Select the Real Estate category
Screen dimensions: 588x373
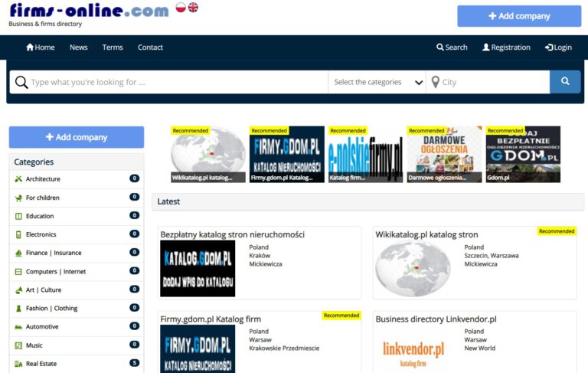(41, 364)
